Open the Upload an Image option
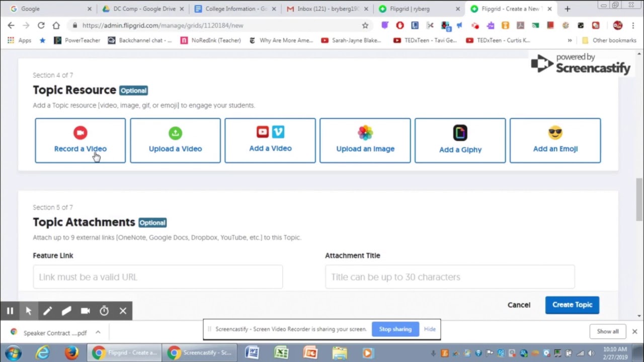This screenshot has width=644, height=362. pyautogui.click(x=365, y=141)
